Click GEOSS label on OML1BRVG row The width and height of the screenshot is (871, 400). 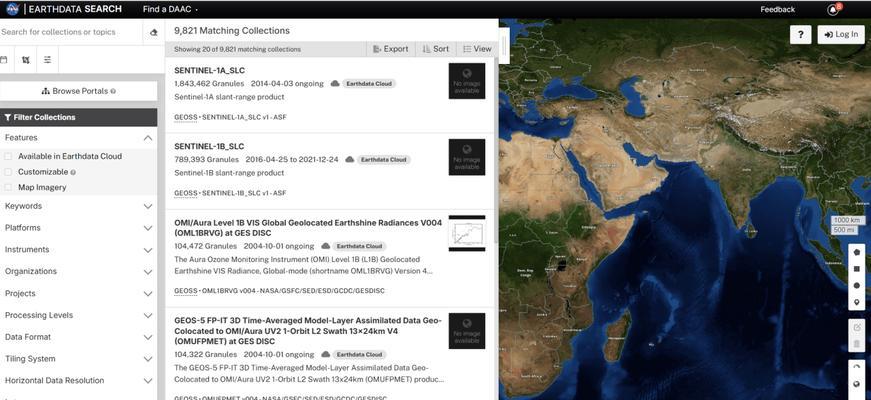click(x=186, y=291)
